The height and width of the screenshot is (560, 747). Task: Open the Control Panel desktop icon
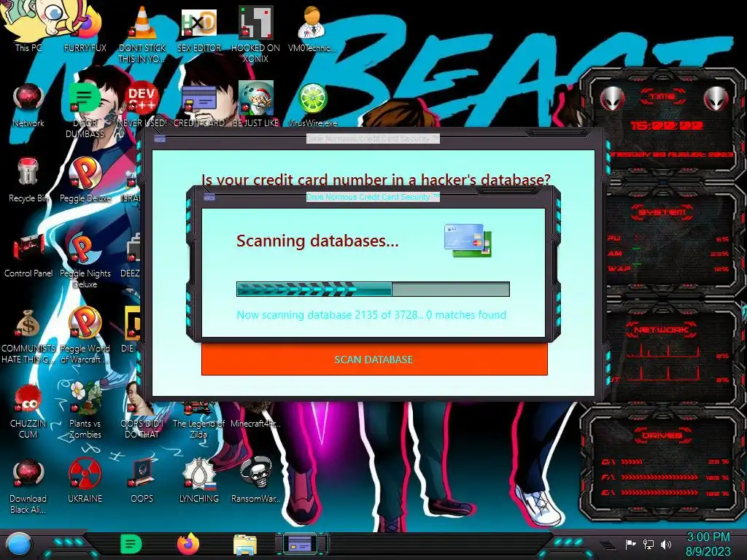click(x=28, y=248)
